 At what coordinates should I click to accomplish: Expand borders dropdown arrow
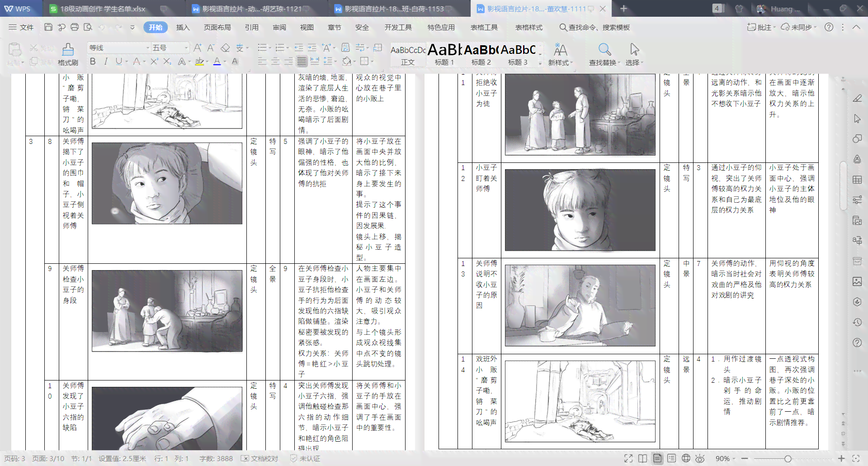pos(372,62)
